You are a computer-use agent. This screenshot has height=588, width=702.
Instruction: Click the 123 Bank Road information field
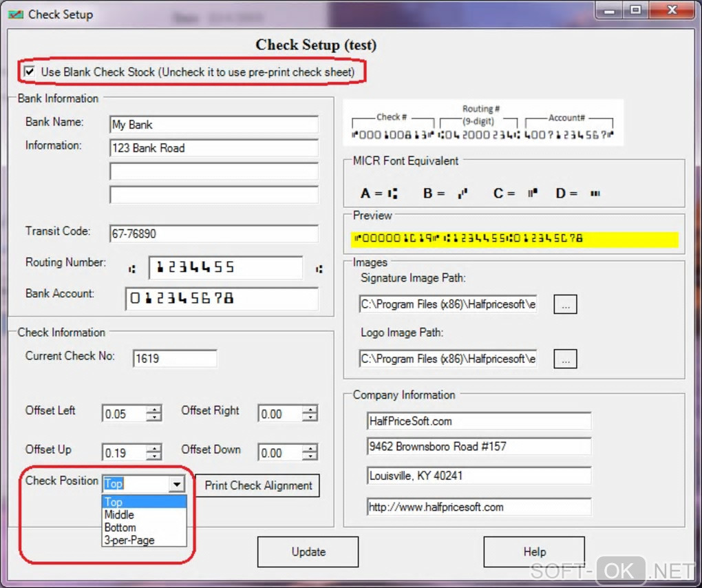(x=213, y=148)
